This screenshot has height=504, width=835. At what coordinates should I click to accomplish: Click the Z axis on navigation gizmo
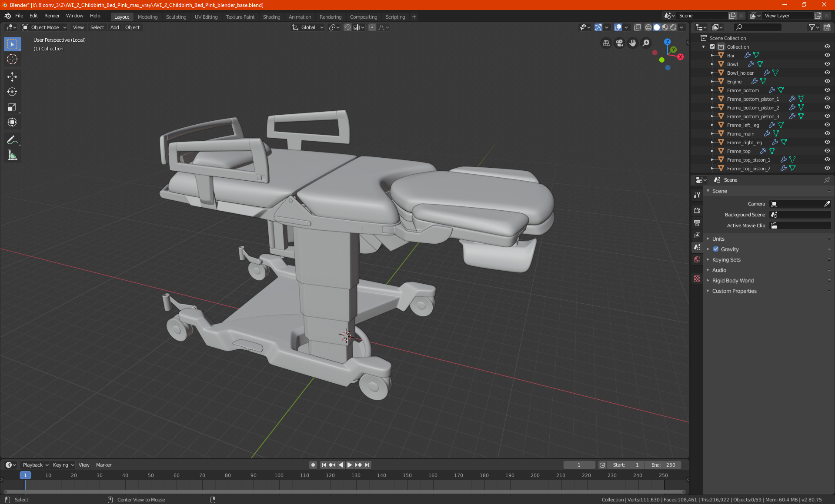pyautogui.click(x=667, y=42)
